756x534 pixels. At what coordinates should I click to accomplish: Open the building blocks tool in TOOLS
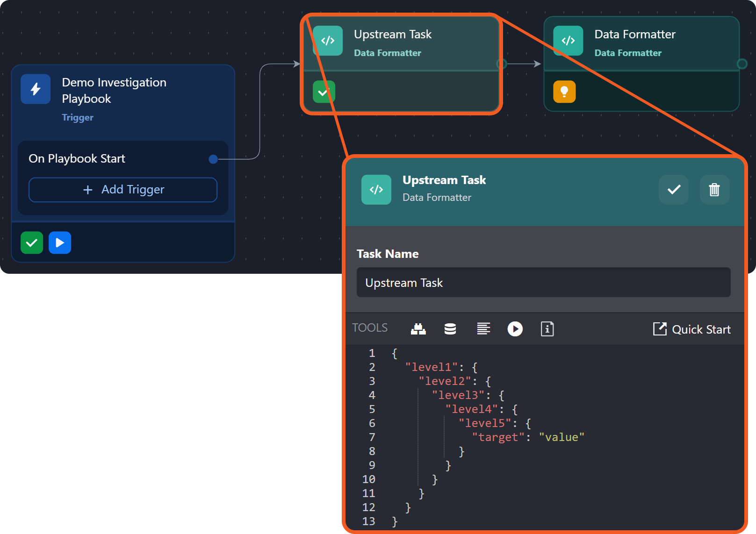tap(418, 329)
